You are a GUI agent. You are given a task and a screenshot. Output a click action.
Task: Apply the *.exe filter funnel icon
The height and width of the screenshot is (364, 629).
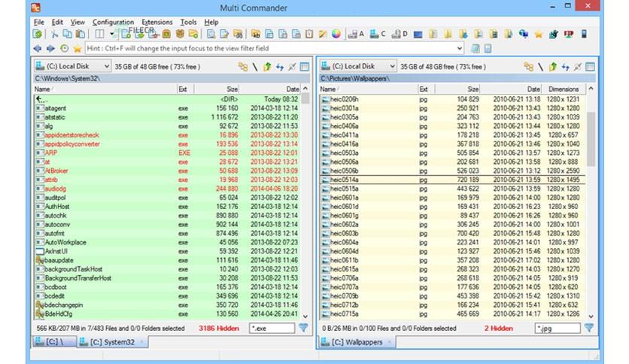click(304, 328)
